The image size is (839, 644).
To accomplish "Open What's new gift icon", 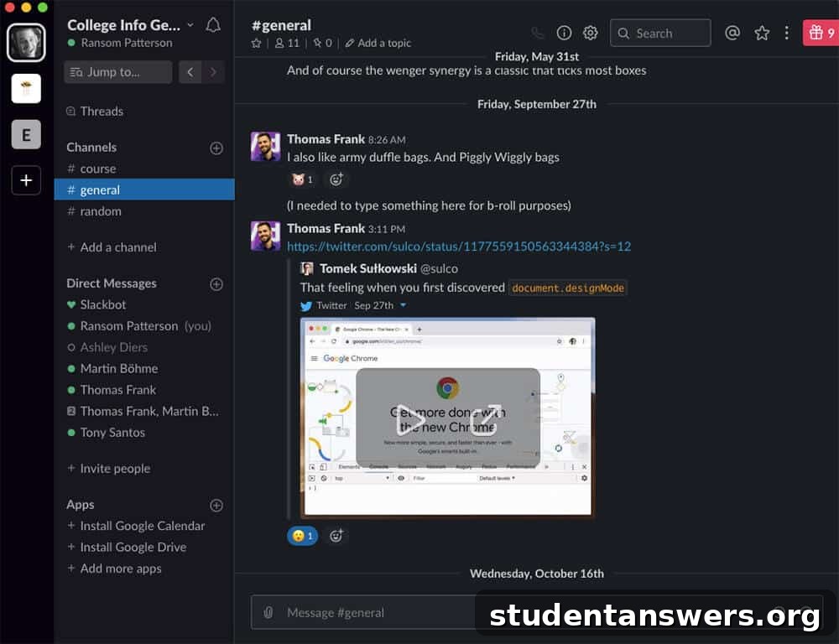I will pyautogui.click(x=821, y=34).
